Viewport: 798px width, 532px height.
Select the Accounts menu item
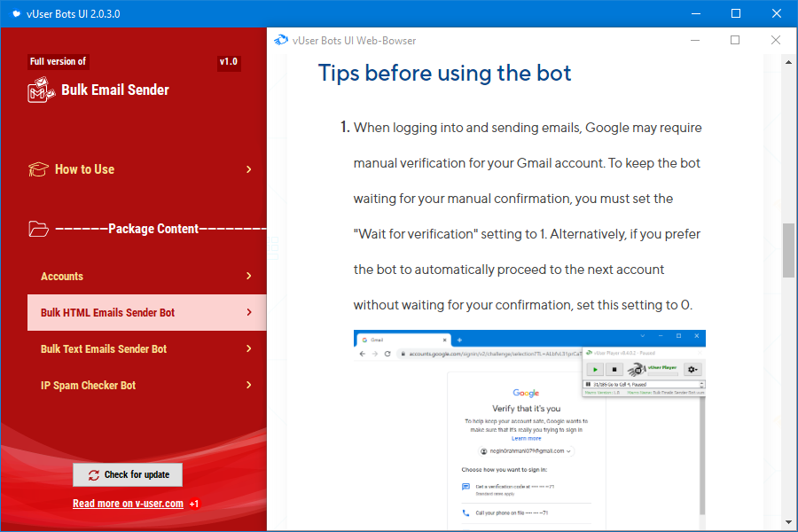[146, 276]
